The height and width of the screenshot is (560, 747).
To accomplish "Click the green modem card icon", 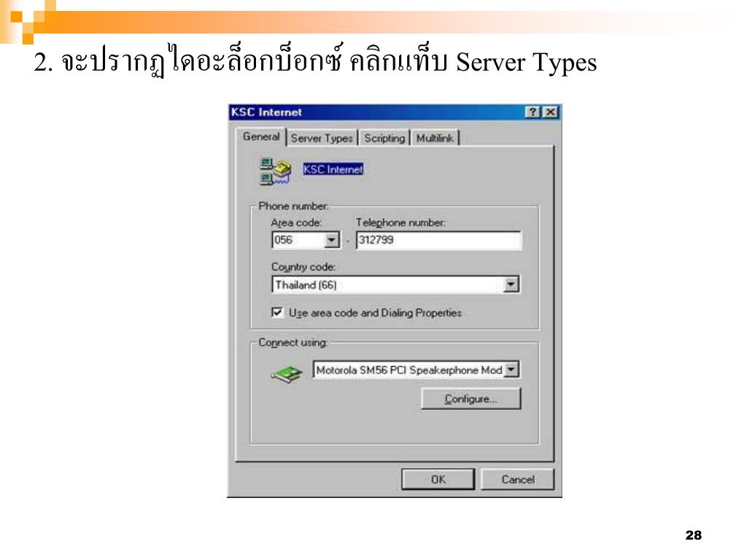I will [x=287, y=374].
